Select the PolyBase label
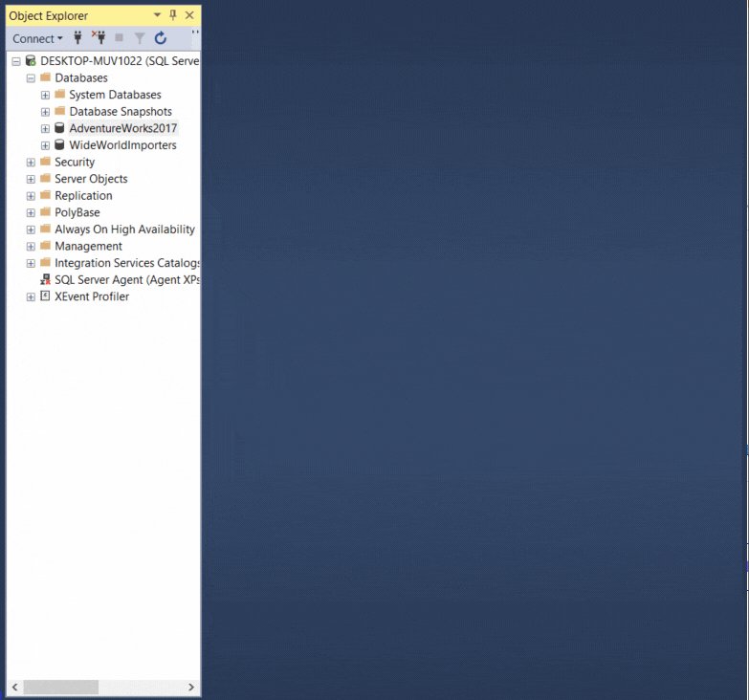This screenshot has height=700, width=749. pyautogui.click(x=77, y=212)
